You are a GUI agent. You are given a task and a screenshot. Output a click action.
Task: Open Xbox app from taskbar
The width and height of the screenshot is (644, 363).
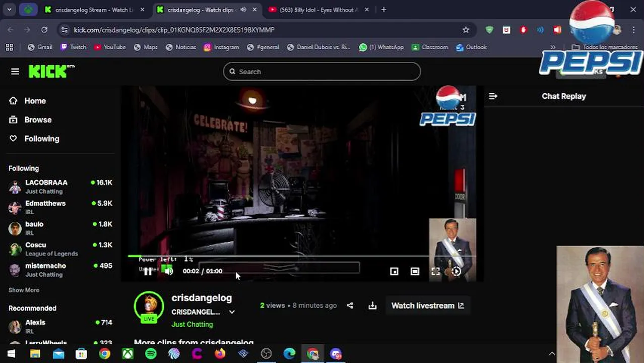pos(128,354)
